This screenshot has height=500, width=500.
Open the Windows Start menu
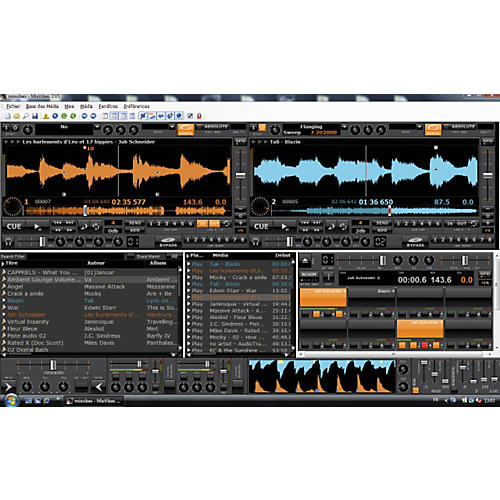tap(11, 400)
